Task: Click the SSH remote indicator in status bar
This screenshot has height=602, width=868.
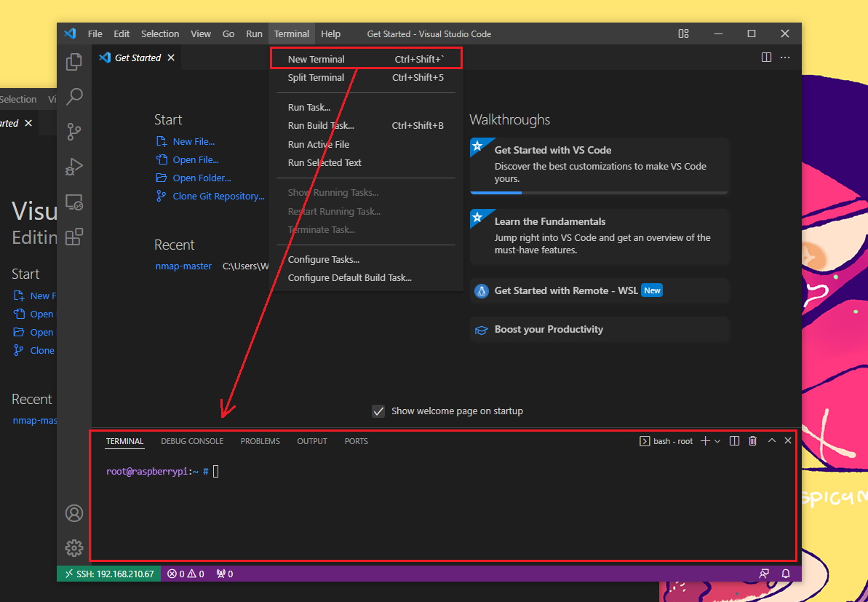Action: [x=109, y=574]
